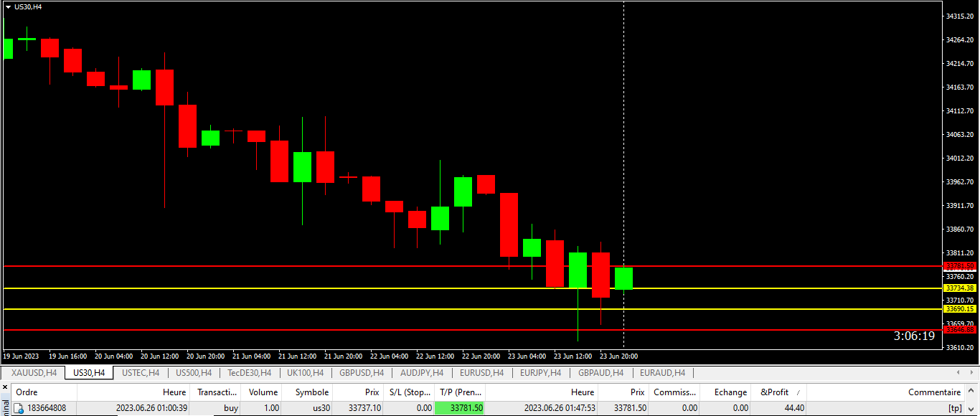980x416 pixels.
Task: Click the red 33646.88 price label
Action: point(960,330)
